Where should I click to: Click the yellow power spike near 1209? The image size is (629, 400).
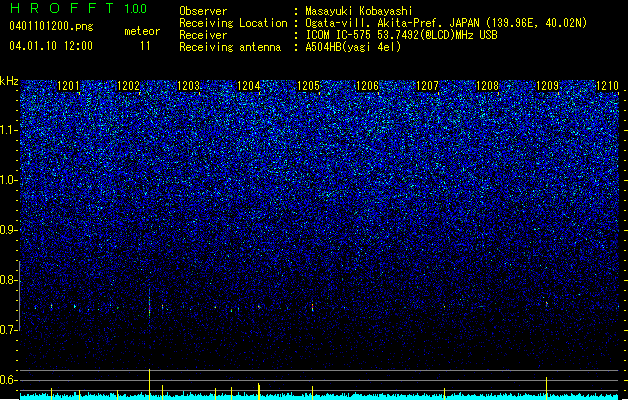tap(546, 388)
